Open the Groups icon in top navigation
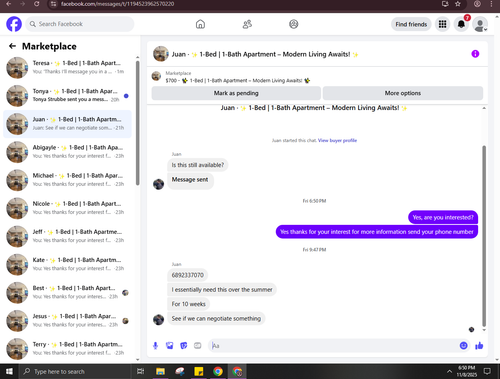The image size is (500, 379). (x=294, y=24)
